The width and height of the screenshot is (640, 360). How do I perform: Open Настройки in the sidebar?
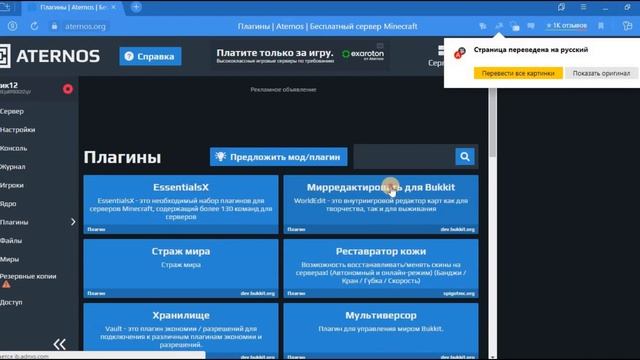(18, 129)
